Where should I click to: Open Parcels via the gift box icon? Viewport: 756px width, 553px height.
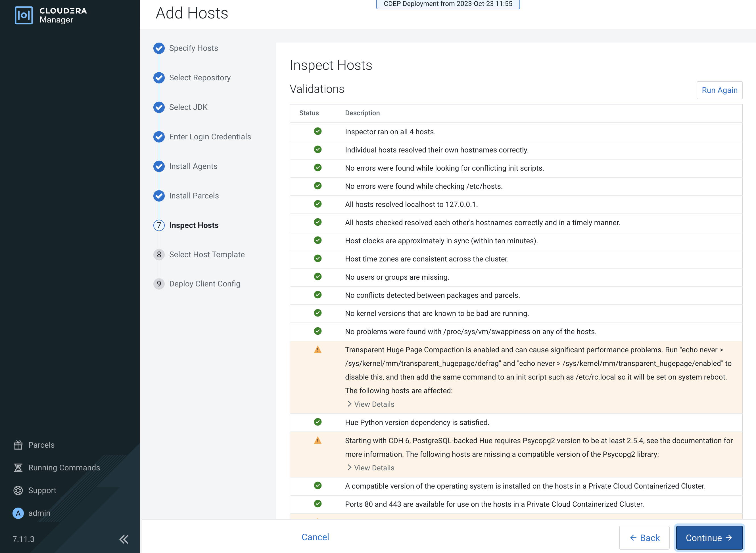tap(18, 445)
